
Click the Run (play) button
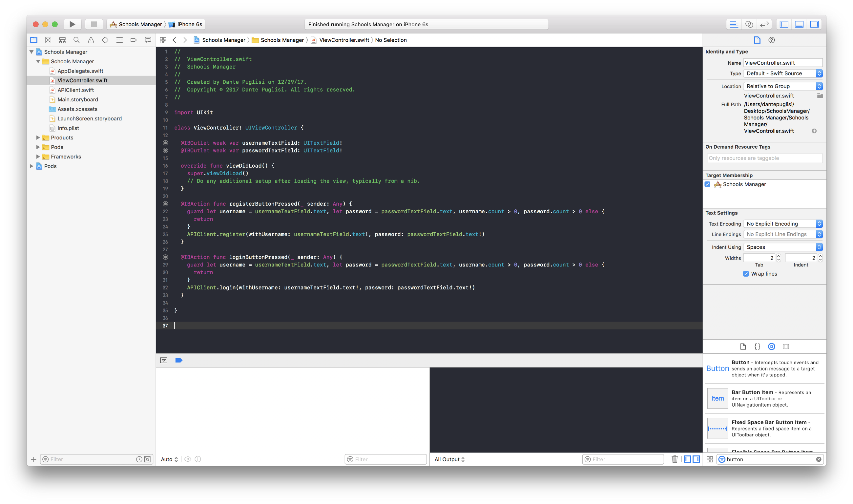tap(72, 24)
